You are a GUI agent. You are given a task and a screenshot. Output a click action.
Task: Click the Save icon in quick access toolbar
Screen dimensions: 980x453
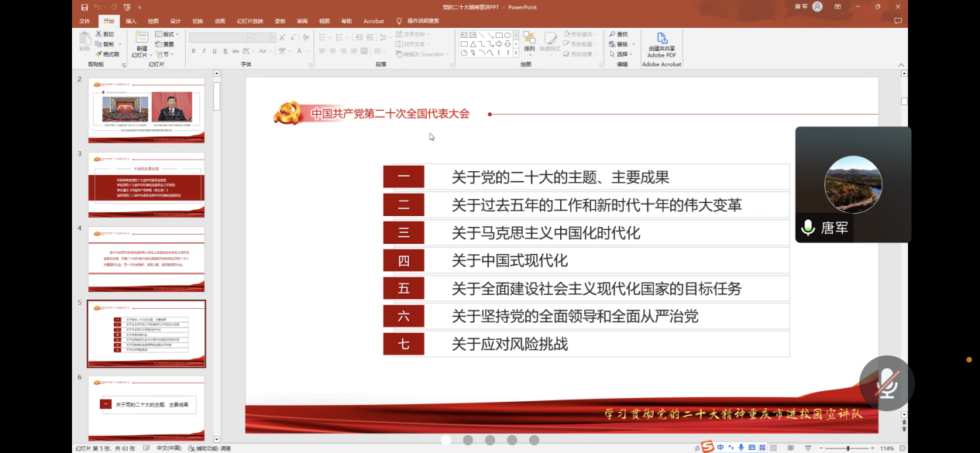coord(84,7)
